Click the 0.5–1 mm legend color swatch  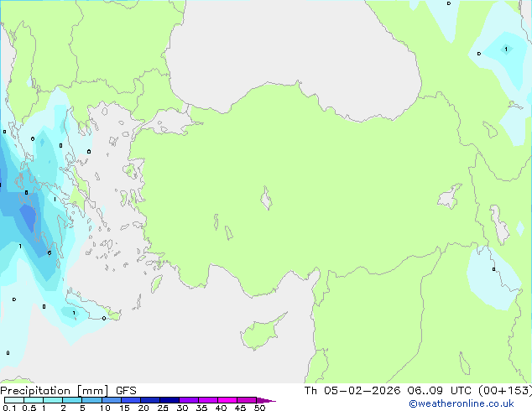point(34,400)
